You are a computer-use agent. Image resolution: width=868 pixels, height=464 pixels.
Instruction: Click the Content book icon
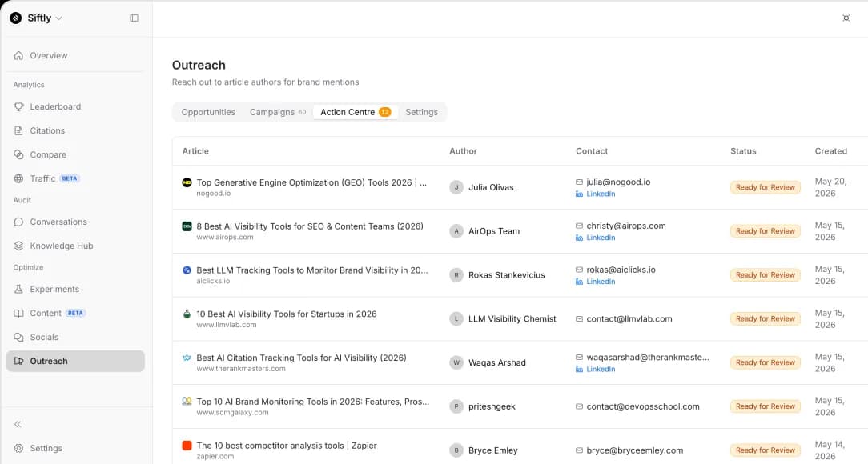[x=18, y=313]
